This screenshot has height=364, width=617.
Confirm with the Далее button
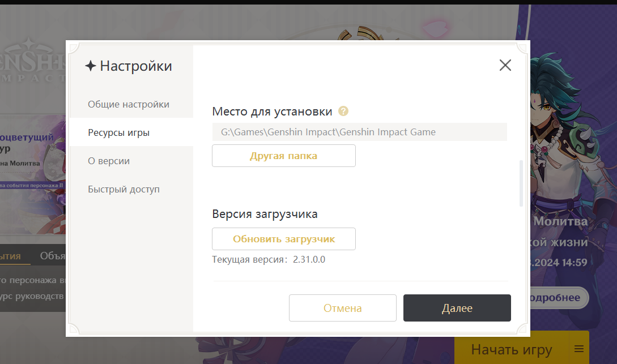coord(457,308)
